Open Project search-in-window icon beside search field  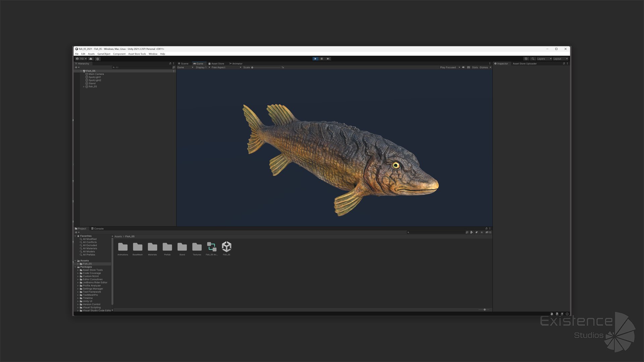point(467,232)
